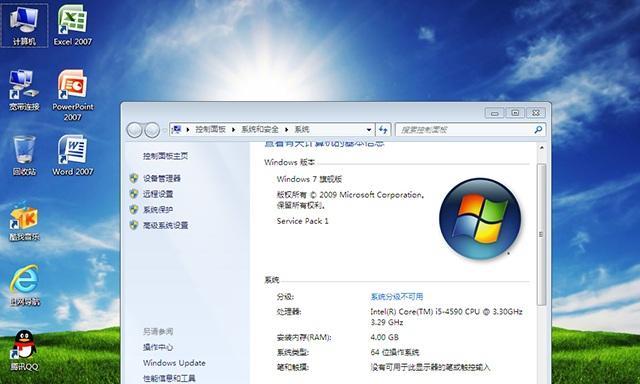This screenshot has width=640, height=384.
Task: Click the text Windows 7 旗舰版
Action: click(x=309, y=179)
